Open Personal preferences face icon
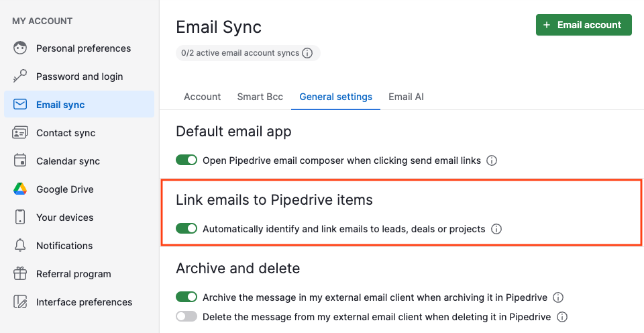Screen dimensions: 644x333 tap(19, 48)
